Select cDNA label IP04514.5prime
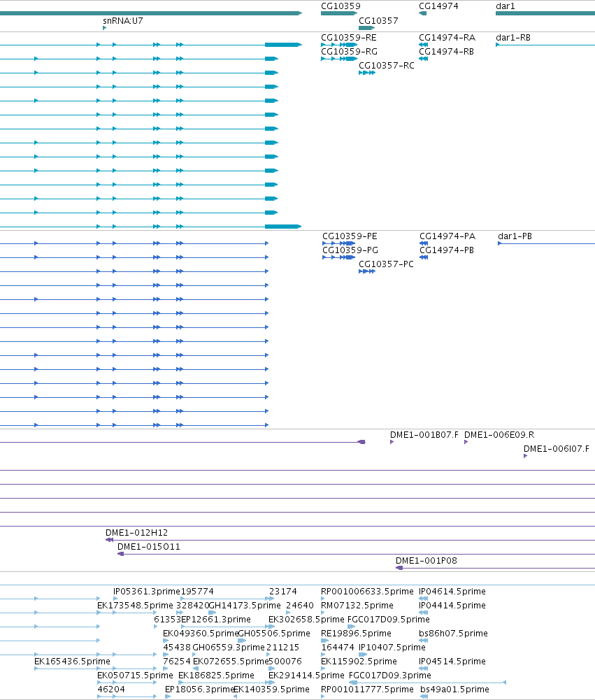The height and width of the screenshot is (700, 595). pyautogui.click(x=452, y=662)
